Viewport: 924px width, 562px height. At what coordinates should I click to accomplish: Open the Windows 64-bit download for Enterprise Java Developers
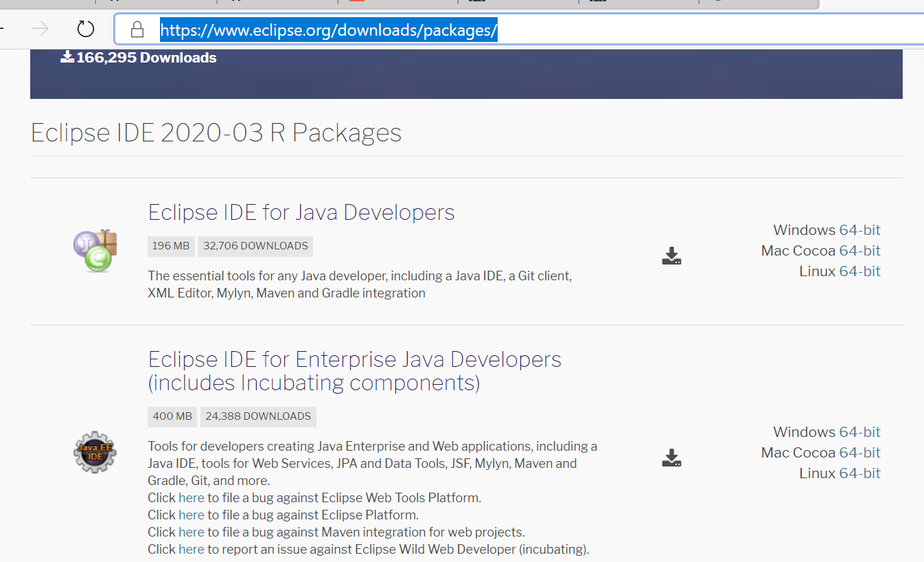859,431
